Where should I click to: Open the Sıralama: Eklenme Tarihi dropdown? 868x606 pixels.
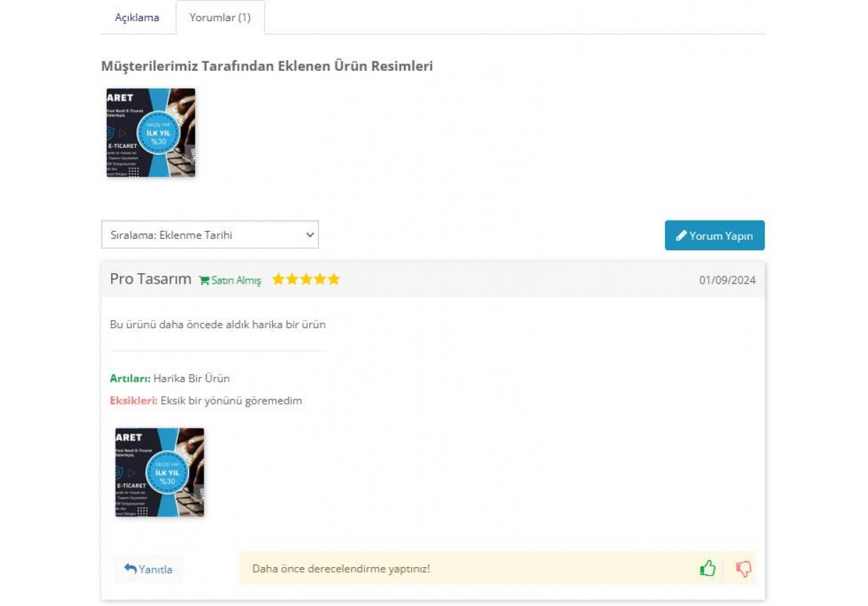click(x=209, y=234)
